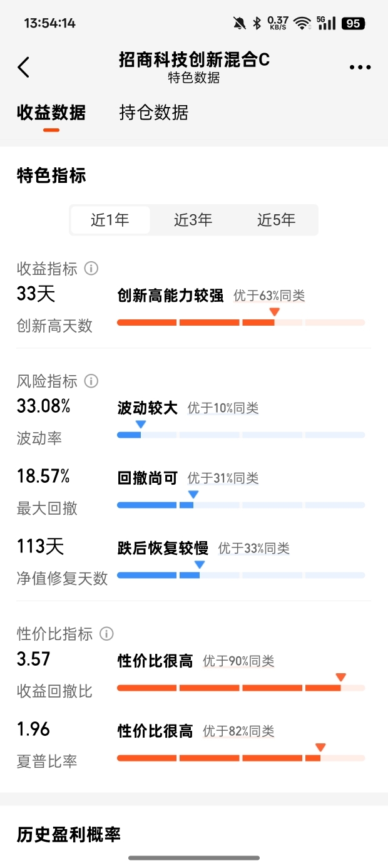
Task: Tap info icon next to 性价比指标
Action: click(106, 634)
